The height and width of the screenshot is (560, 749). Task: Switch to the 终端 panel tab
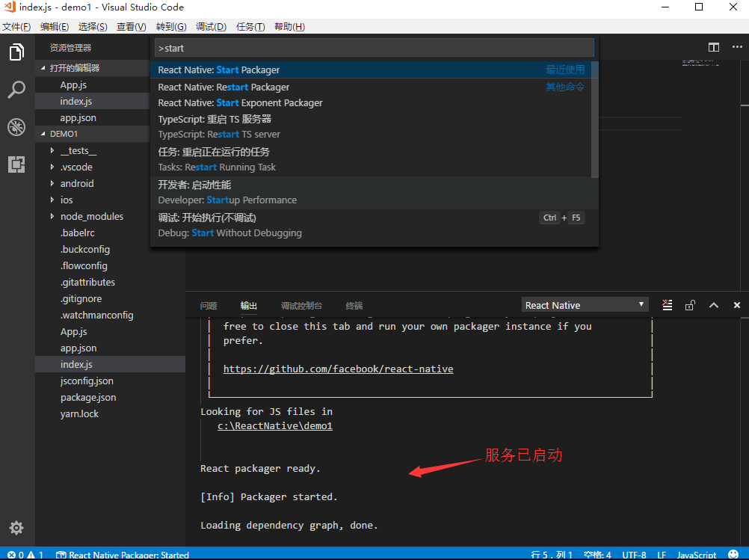pos(354,306)
